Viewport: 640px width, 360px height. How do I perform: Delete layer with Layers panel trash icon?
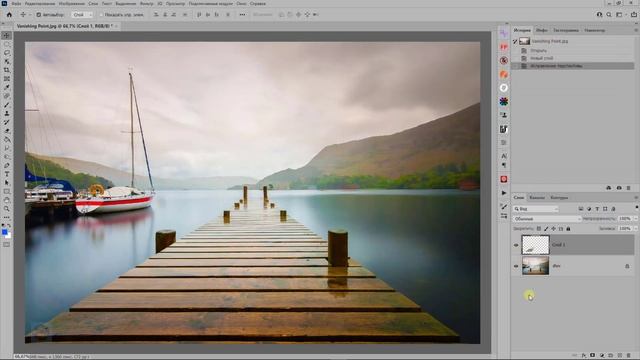[629, 356]
